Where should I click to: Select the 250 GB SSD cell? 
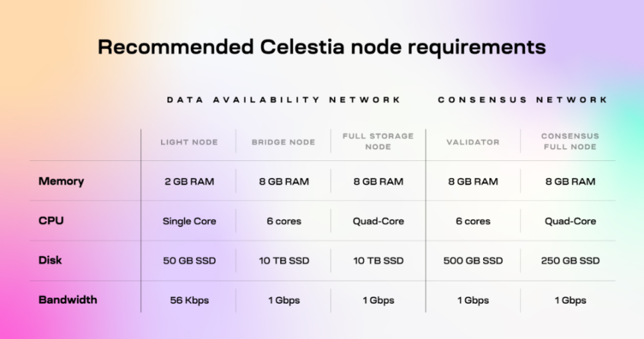click(x=570, y=261)
